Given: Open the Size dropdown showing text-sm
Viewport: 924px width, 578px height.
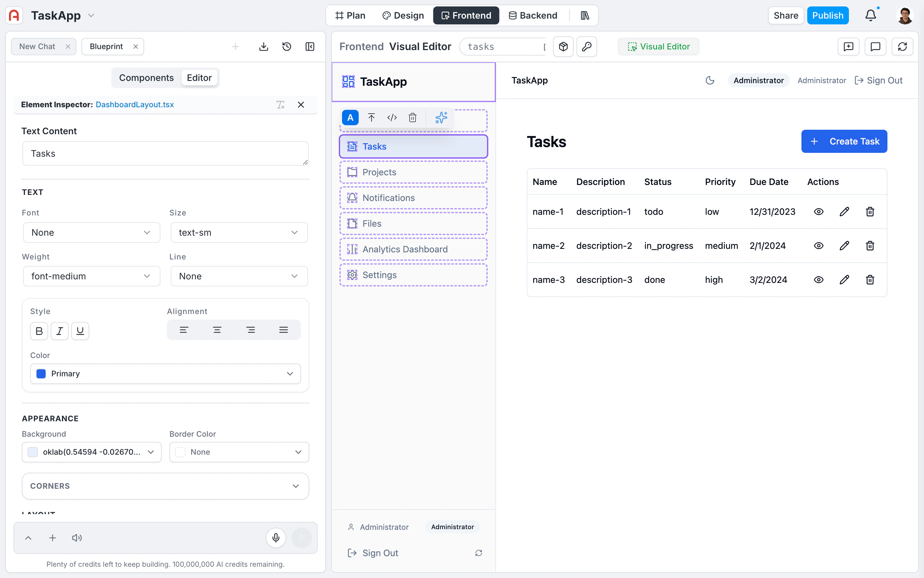Looking at the screenshot, I should pos(239,232).
